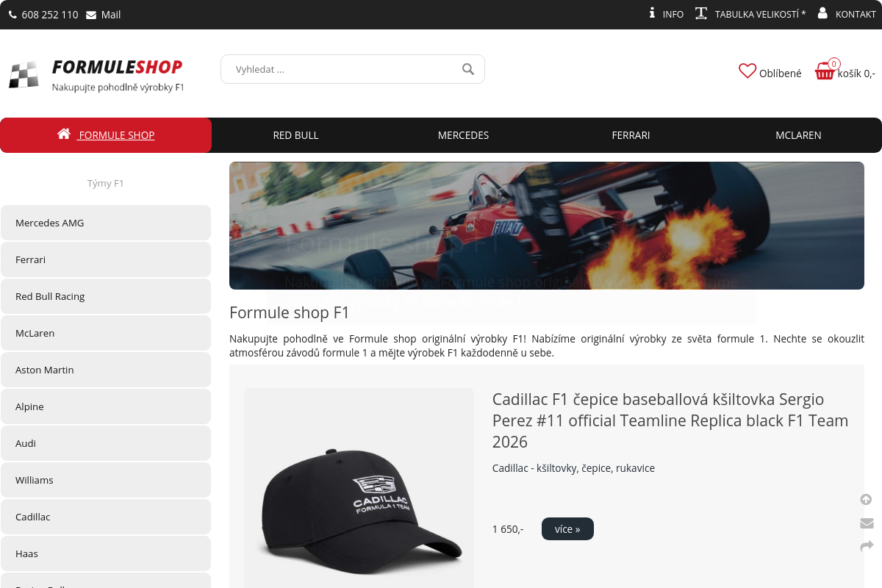Image resolution: width=882 pixels, height=588 pixels.
Task: Open the INFO icon in top bar
Action: pyautogui.click(x=652, y=13)
